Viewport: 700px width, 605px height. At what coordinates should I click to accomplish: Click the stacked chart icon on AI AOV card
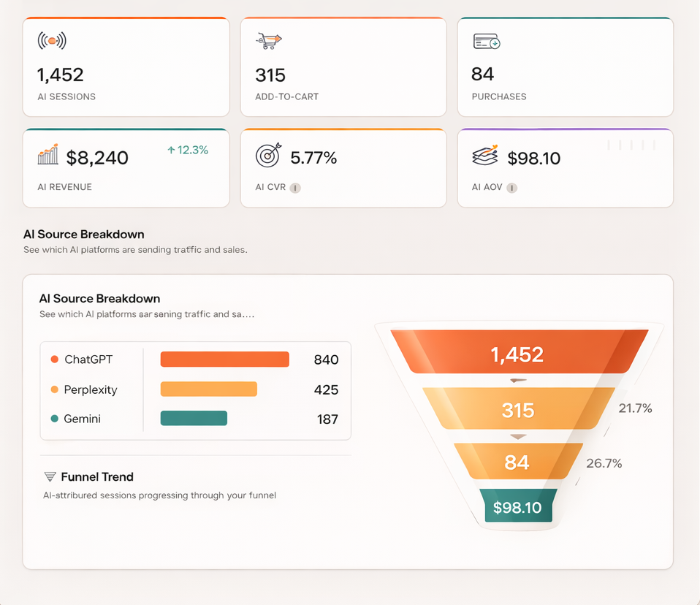click(x=486, y=155)
